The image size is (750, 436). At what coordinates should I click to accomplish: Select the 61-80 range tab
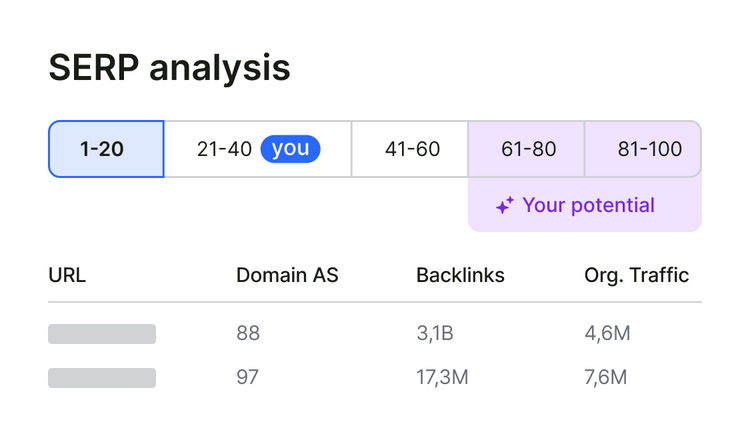(x=527, y=149)
